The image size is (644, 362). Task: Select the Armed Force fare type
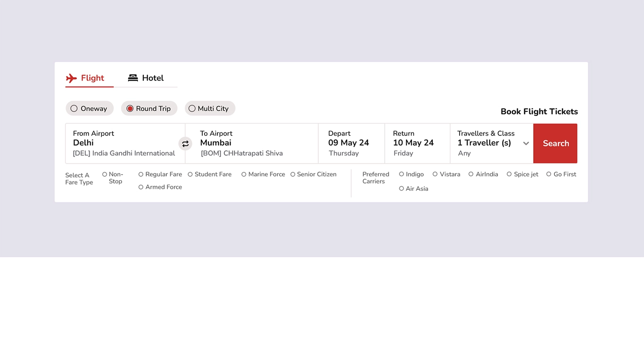tap(141, 187)
